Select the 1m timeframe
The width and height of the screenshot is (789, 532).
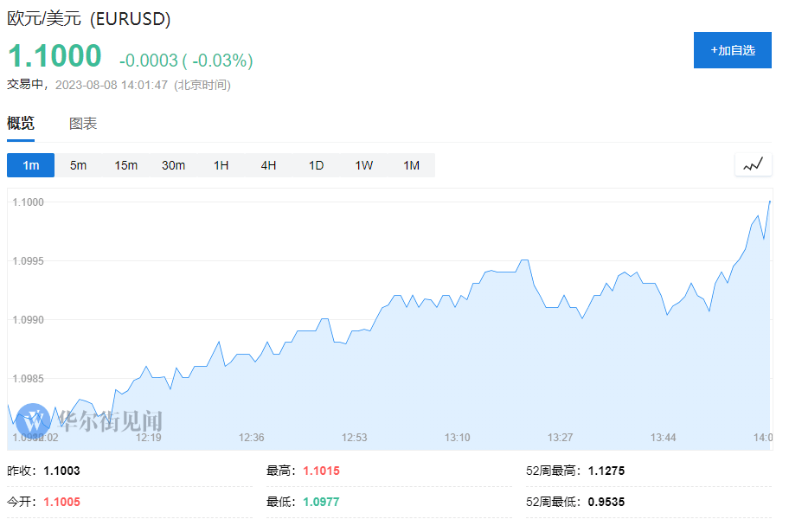click(x=31, y=165)
